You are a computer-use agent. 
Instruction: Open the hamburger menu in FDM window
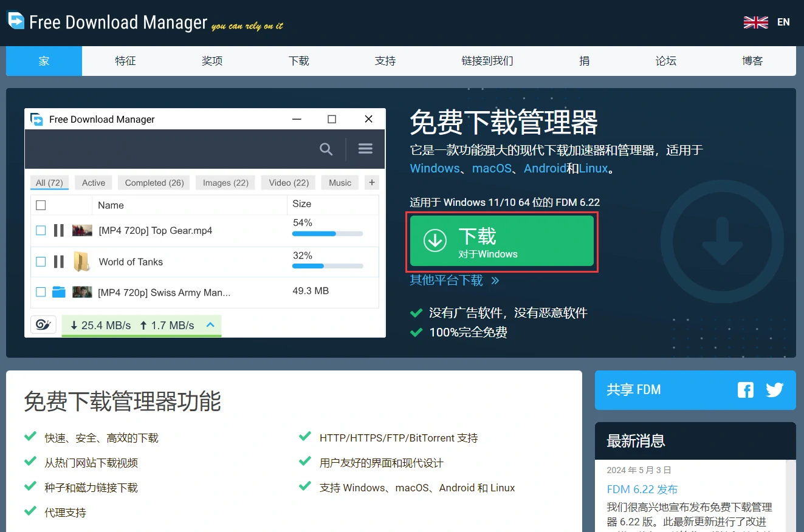(x=365, y=148)
